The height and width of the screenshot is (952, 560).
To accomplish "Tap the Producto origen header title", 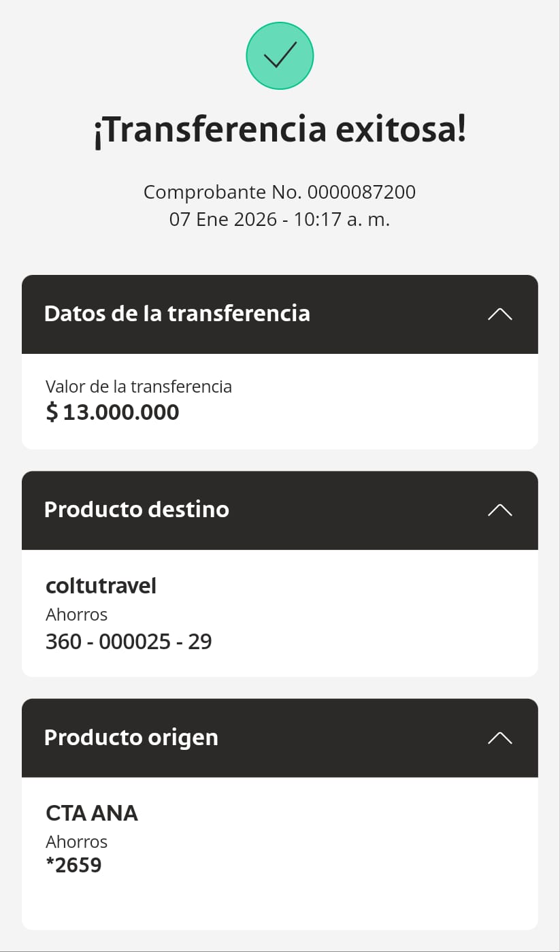I will pos(131,738).
